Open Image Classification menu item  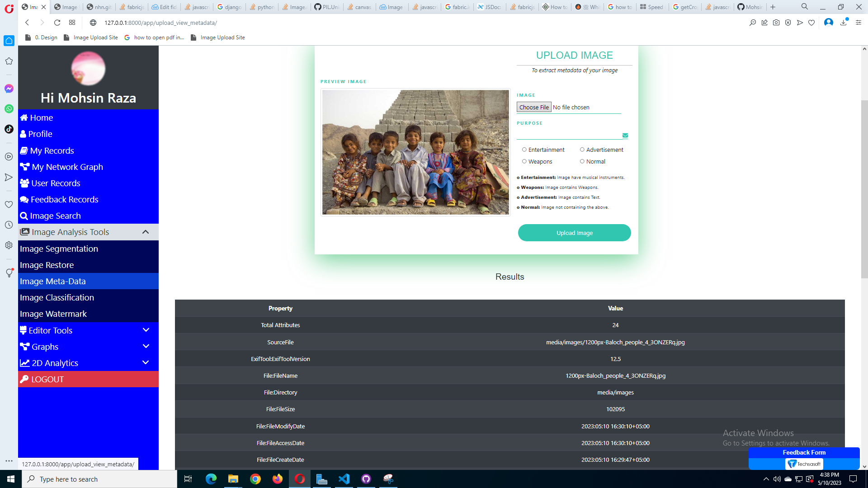[x=57, y=298]
